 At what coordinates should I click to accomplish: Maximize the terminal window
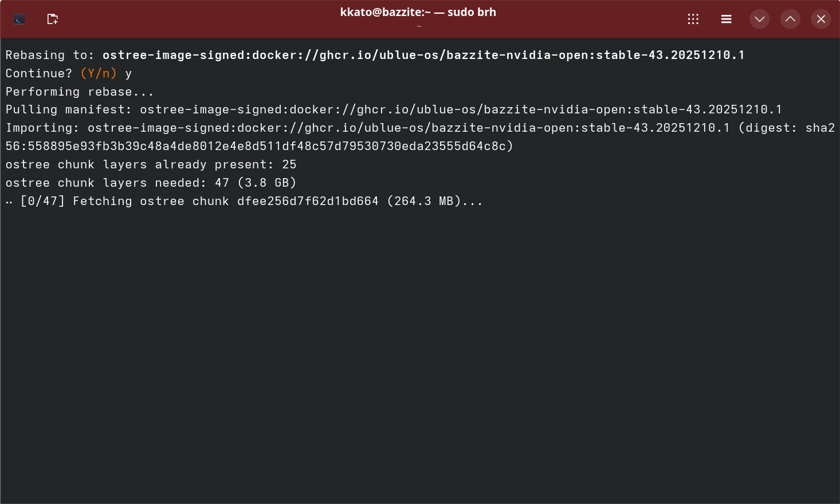tap(790, 19)
